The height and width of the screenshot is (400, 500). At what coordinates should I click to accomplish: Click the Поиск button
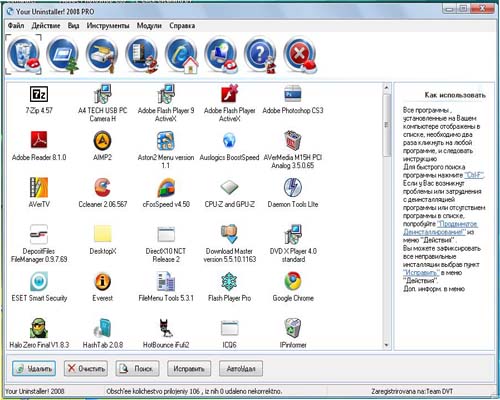point(137,368)
